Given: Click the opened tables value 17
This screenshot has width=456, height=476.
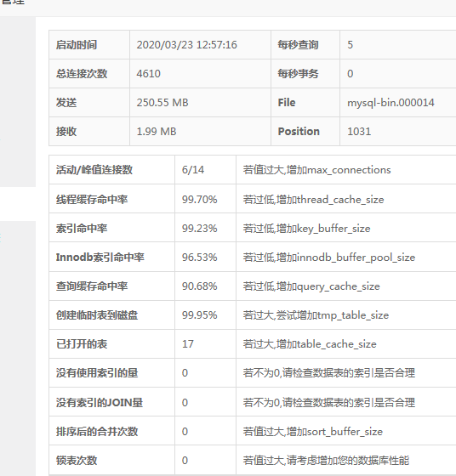Looking at the screenshot, I should (x=188, y=344).
